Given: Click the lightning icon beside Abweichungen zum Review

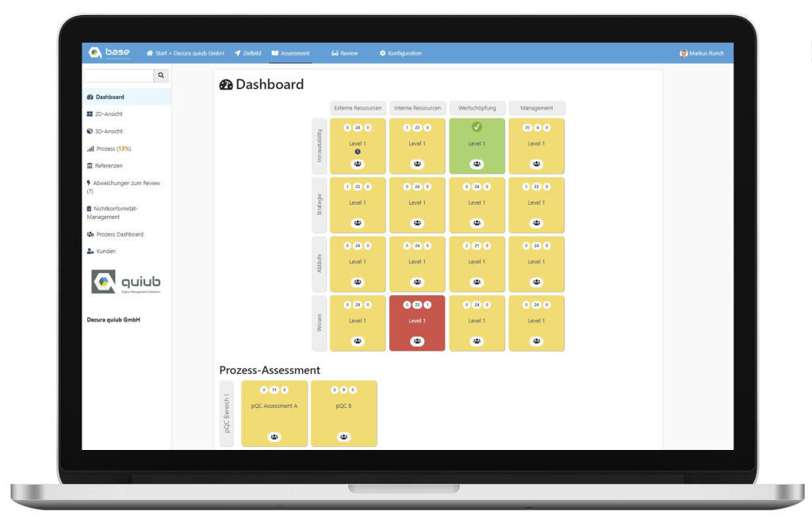Looking at the screenshot, I should 90,183.
